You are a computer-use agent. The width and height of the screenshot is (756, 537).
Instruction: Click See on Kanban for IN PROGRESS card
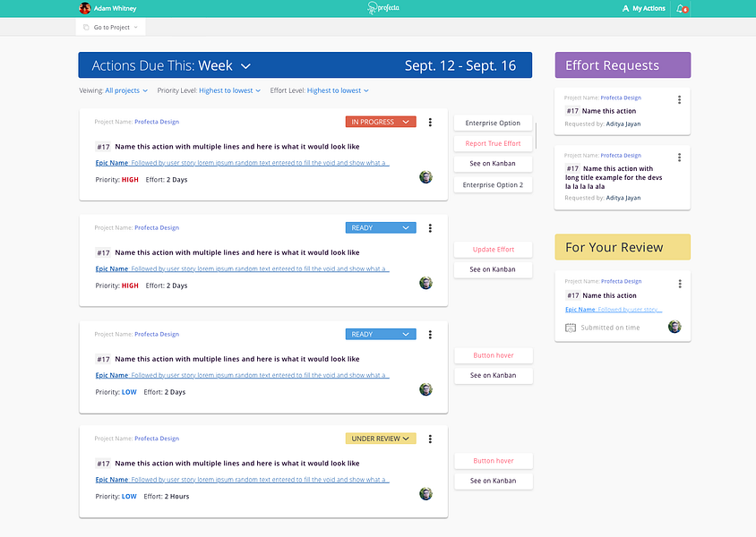pyautogui.click(x=493, y=164)
